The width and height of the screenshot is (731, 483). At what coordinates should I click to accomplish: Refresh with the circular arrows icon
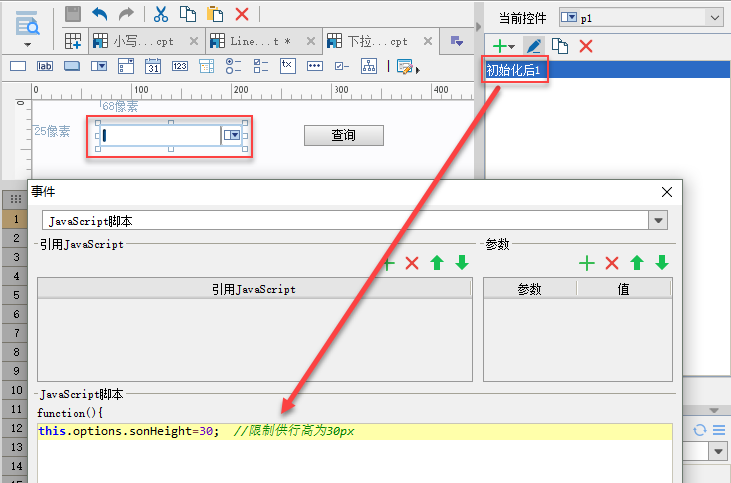(699, 430)
